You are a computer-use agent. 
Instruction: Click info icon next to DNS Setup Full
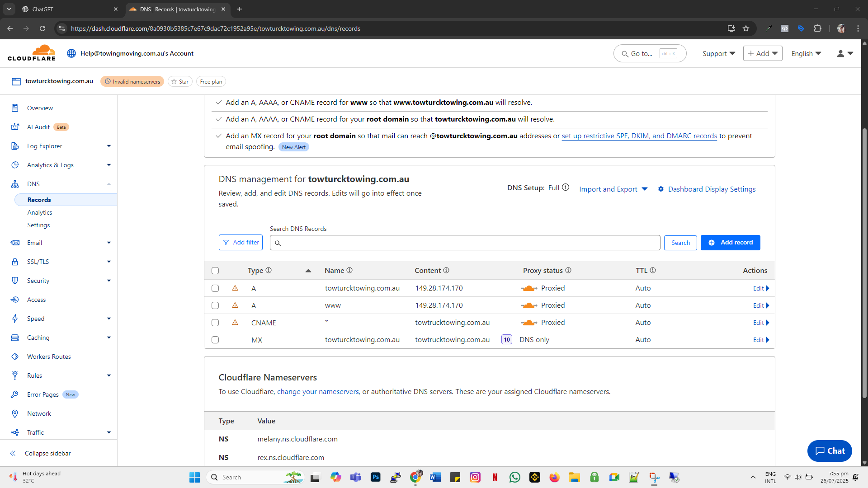(x=566, y=188)
